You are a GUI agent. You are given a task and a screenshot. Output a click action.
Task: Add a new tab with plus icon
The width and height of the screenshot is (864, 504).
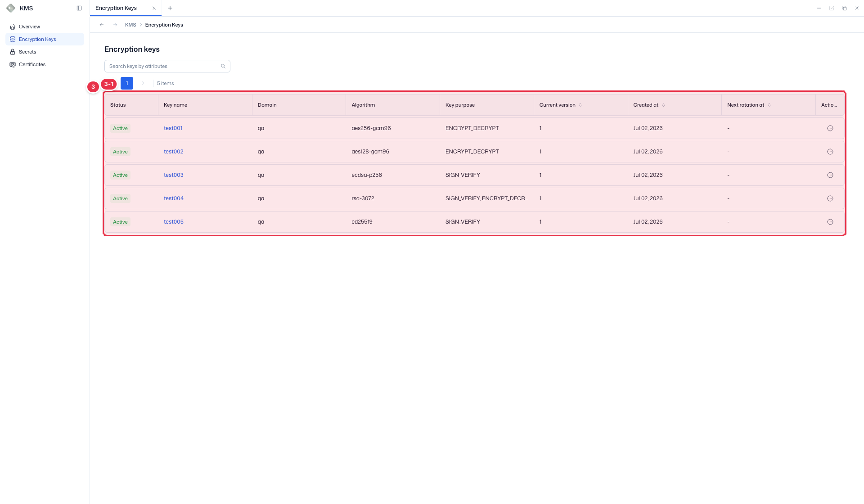click(170, 8)
